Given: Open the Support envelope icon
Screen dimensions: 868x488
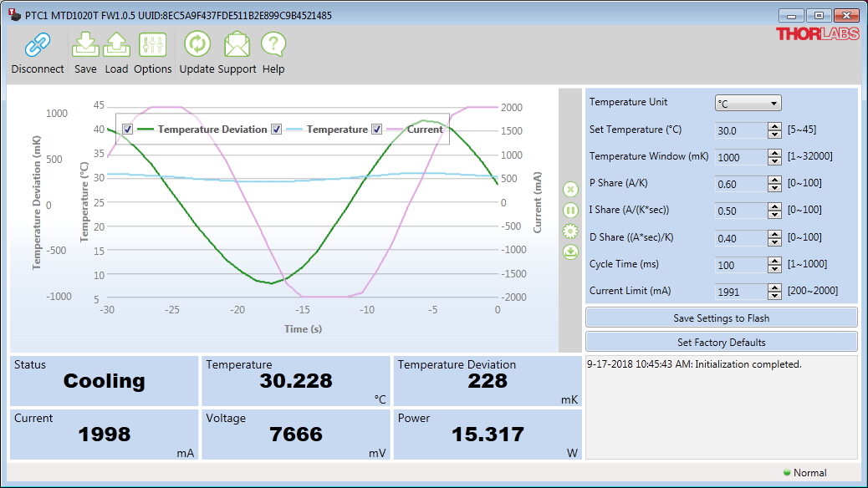Looking at the screenshot, I should (237, 45).
